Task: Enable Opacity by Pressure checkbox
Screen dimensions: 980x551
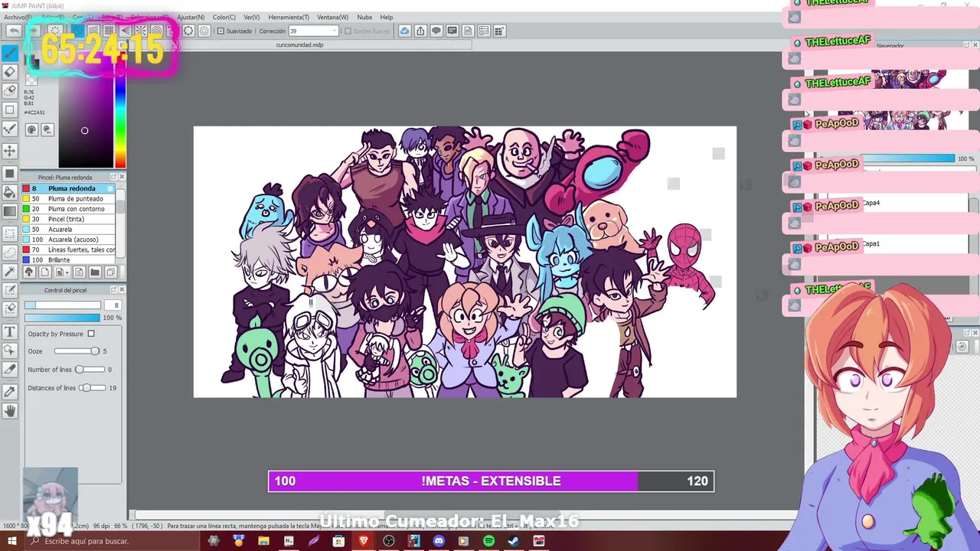Action: 91,334
